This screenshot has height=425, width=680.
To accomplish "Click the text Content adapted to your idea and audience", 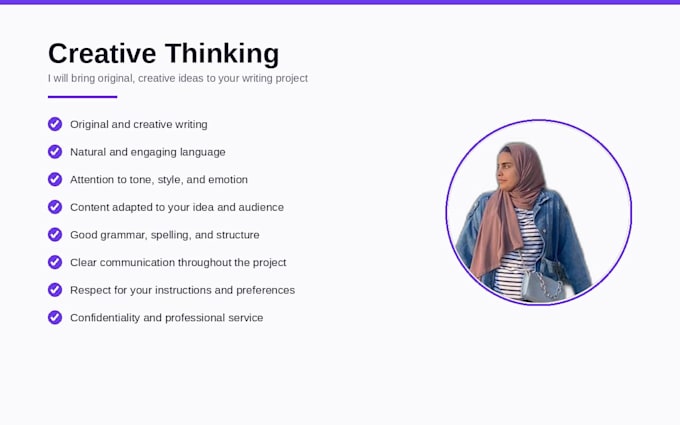I will 177,207.
